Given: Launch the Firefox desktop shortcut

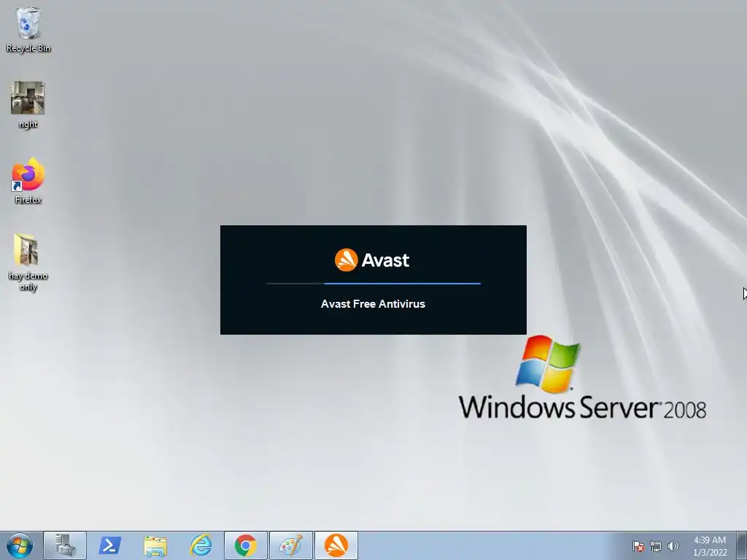Looking at the screenshot, I should [x=28, y=181].
